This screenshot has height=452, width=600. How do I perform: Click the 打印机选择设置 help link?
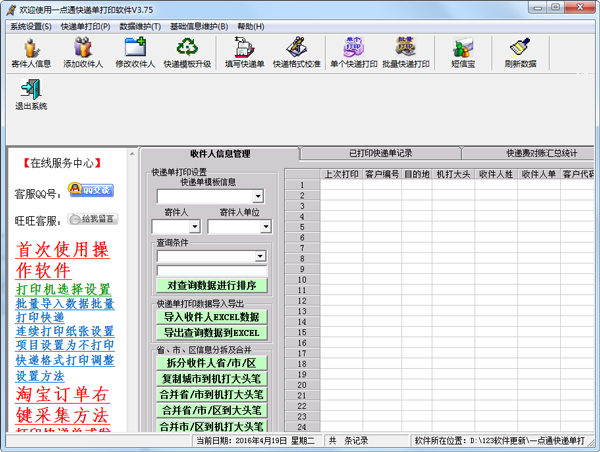(x=63, y=290)
